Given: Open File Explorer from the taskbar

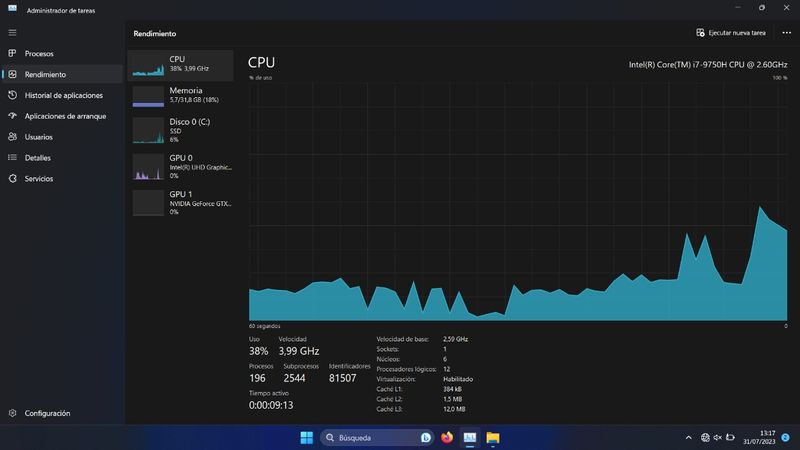Looking at the screenshot, I should [493, 437].
